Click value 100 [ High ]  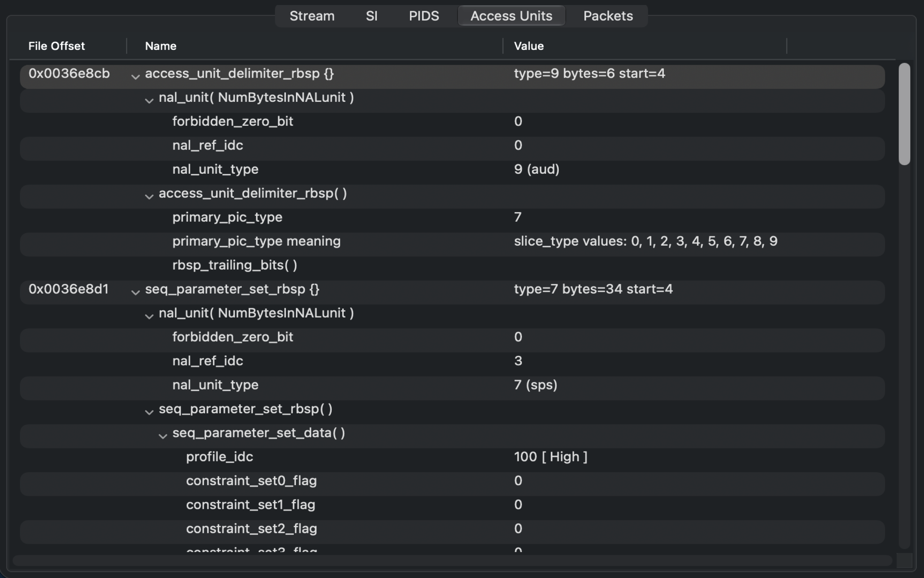click(x=550, y=457)
